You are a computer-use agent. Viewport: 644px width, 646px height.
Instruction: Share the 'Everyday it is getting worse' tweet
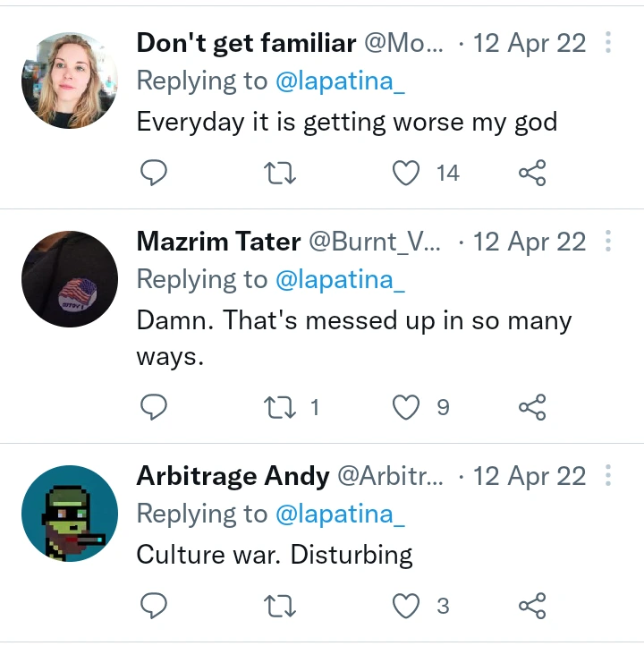532,173
